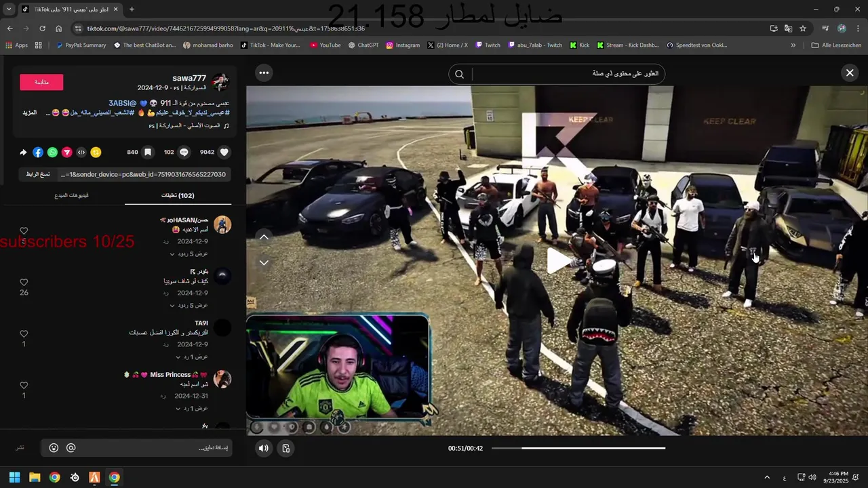
Task: Open File Explorer from the taskbar
Action: (35, 477)
